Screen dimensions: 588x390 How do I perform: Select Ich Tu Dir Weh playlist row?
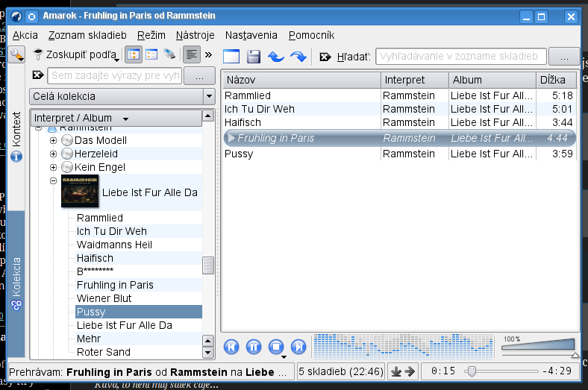[399, 109]
